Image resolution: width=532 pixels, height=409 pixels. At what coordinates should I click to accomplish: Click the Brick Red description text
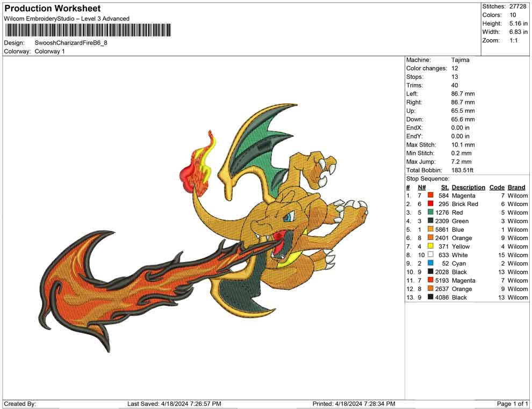point(465,203)
